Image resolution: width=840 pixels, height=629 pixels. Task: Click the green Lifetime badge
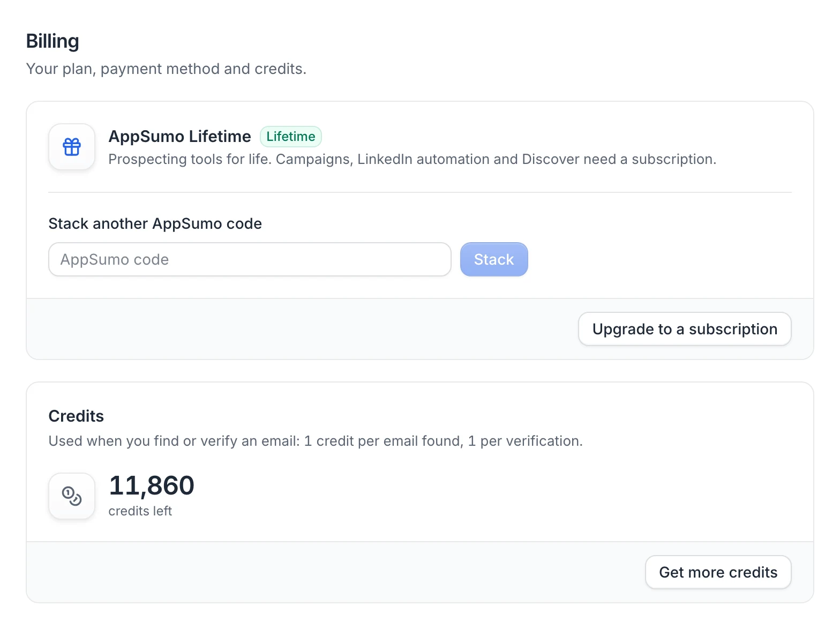pyautogui.click(x=291, y=137)
